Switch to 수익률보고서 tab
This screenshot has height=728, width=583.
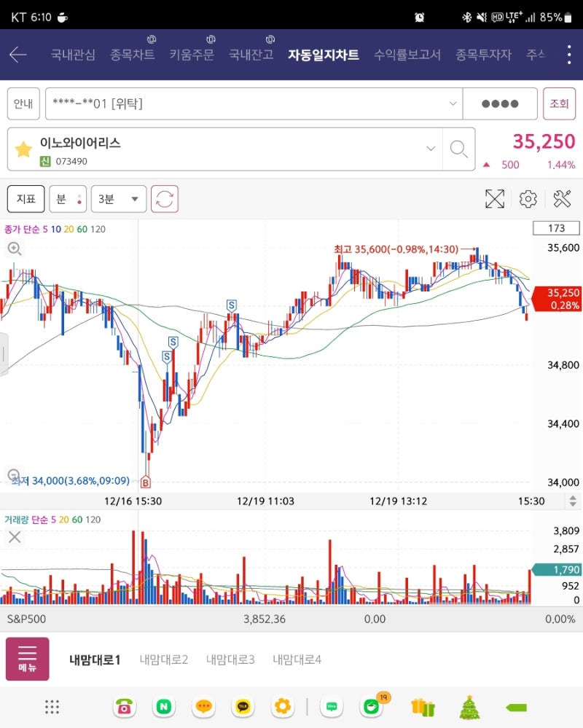click(407, 55)
